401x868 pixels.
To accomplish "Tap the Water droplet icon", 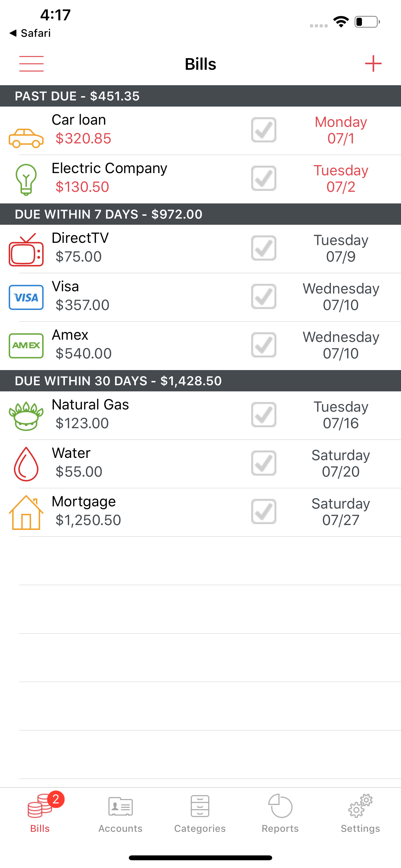I will pos(26,464).
